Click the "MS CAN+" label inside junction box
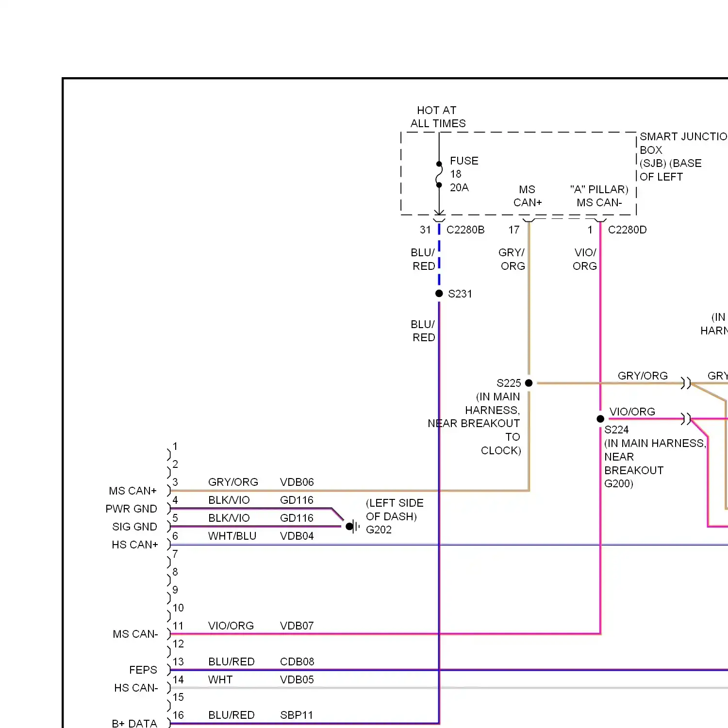728x728 pixels. coord(528,196)
